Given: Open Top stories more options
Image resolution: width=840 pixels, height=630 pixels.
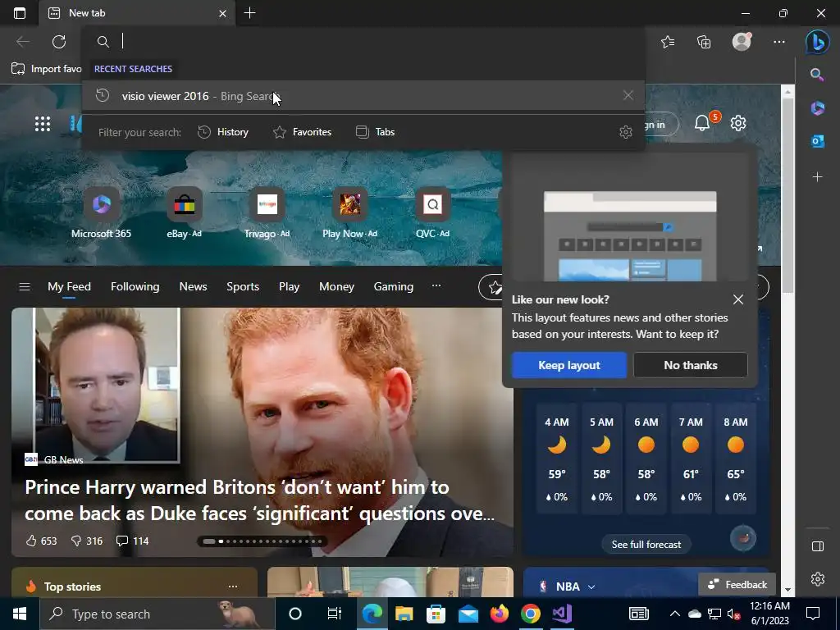Looking at the screenshot, I should (232, 586).
